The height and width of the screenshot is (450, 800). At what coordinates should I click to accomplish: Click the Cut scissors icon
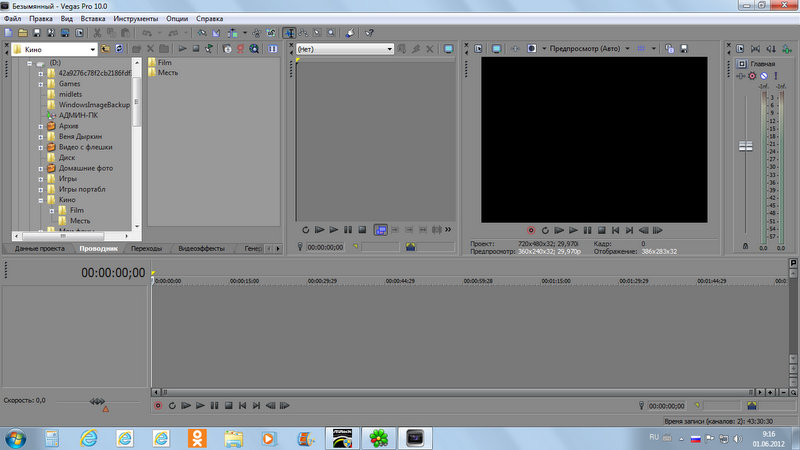coord(97,33)
